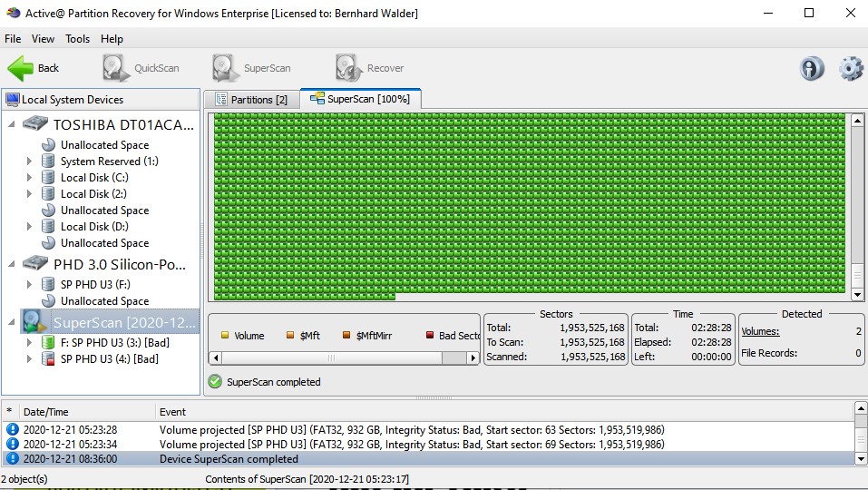Click the application icon in the title bar

13,13
